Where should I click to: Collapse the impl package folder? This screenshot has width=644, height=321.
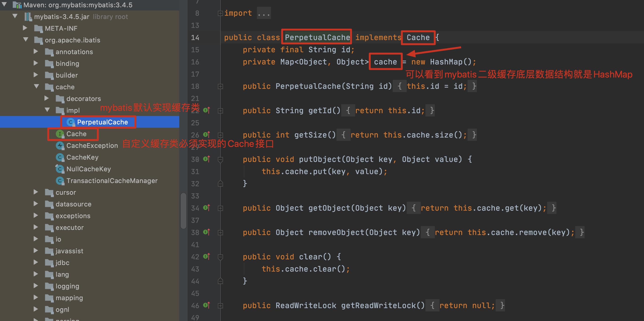(47, 110)
